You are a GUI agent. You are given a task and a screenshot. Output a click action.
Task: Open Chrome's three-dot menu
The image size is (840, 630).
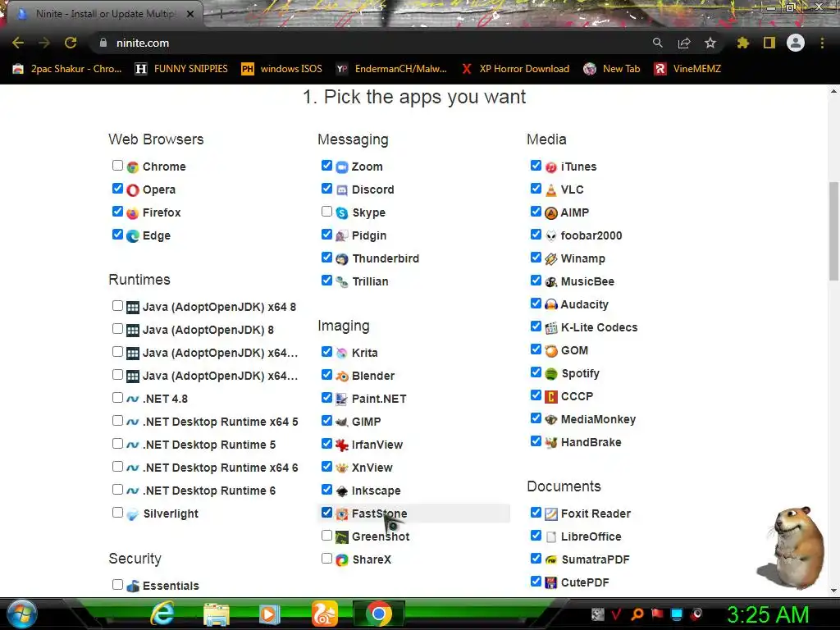pos(822,43)
